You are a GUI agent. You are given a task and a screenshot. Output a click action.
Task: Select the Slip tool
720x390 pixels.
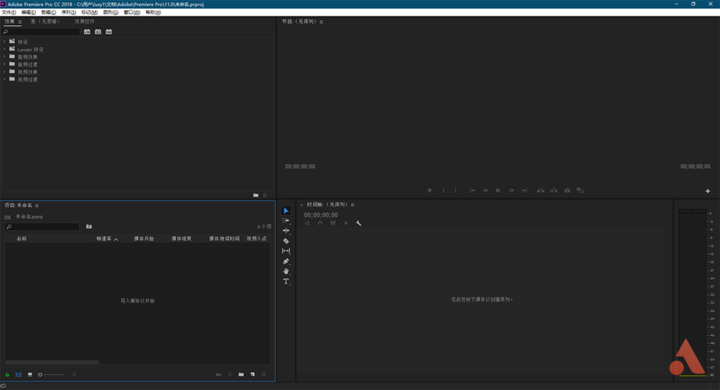point(286,251)
